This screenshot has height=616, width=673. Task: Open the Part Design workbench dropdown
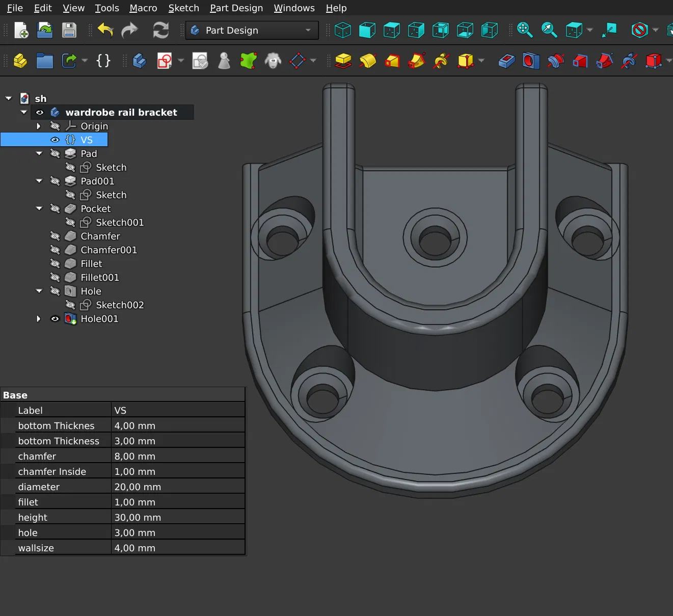252,31
